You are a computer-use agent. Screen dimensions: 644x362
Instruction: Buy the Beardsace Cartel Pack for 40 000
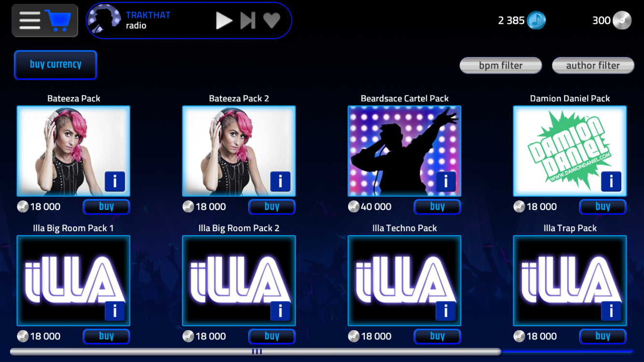click(437, 207)
